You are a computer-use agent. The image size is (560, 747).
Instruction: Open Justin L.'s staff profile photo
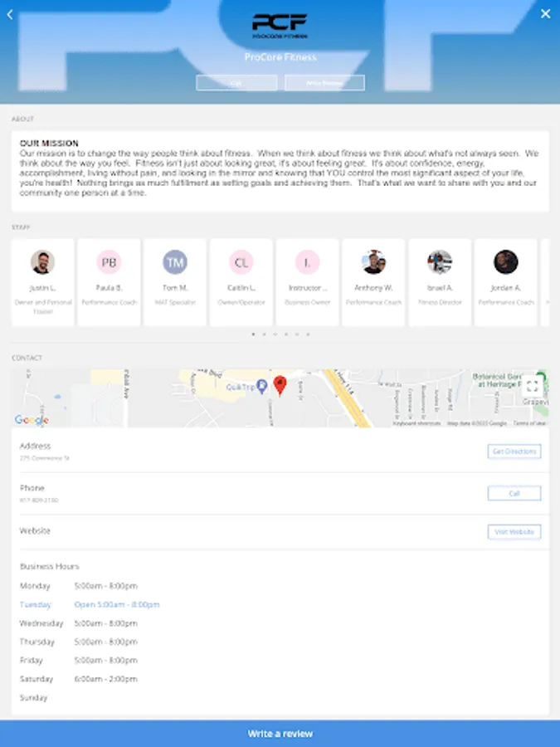42,262
